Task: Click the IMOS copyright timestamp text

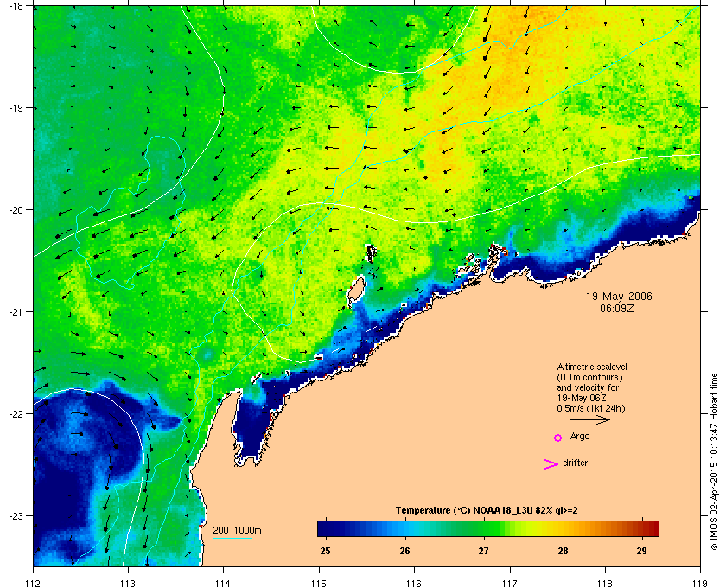Action: (714, 462)
